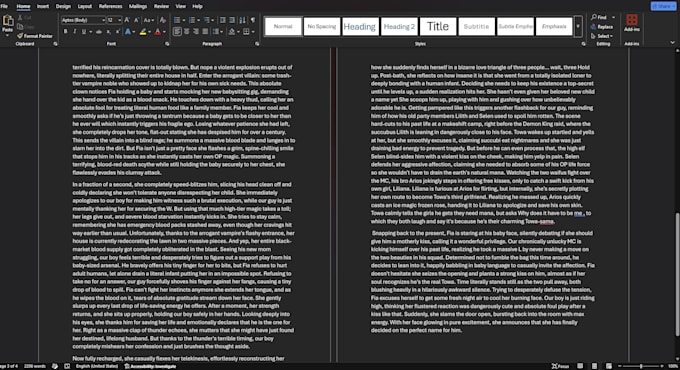The width and height of the screenshot is (680, 370).
Task: Click the Share button
Action: pyautogui.click(x=664, y=6)
